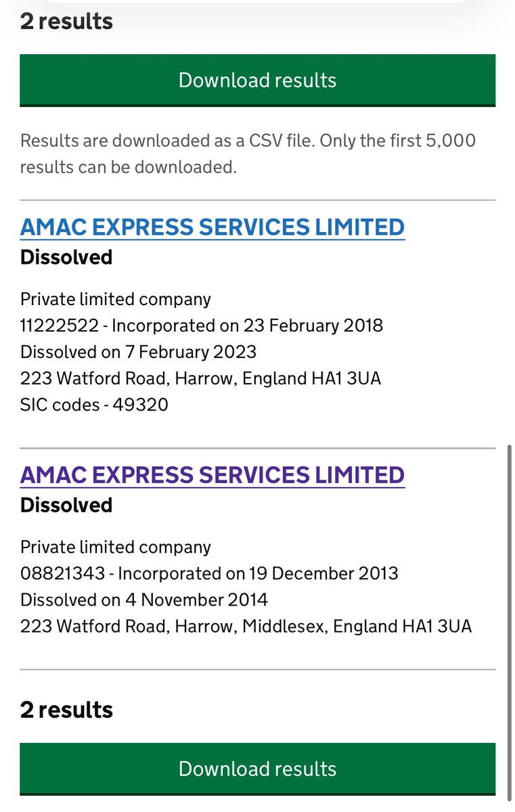The image size is (515, 812).
Task: Click the SIC codes 49320 line
Action: 94,405
